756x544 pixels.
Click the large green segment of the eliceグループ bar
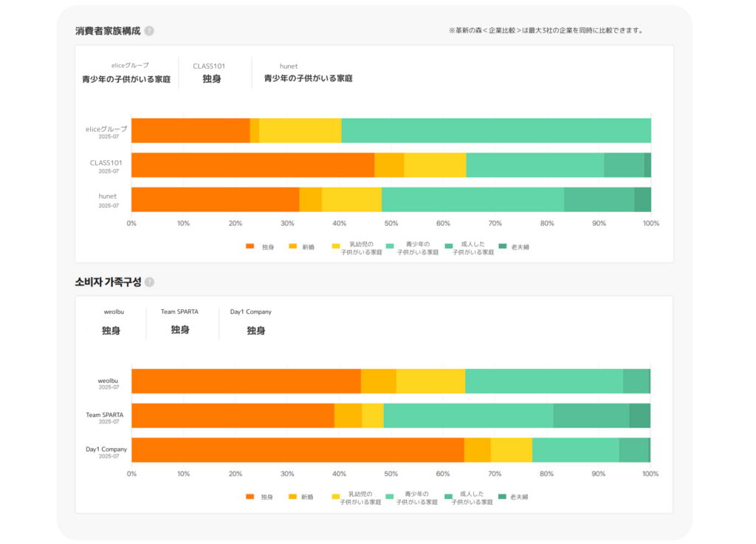(495, 131)
